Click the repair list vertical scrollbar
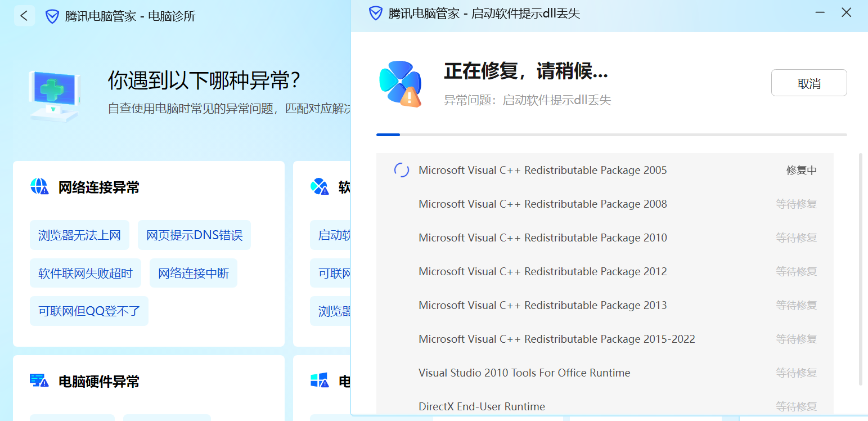Viewport: 868px width, 421px height. 861,269
